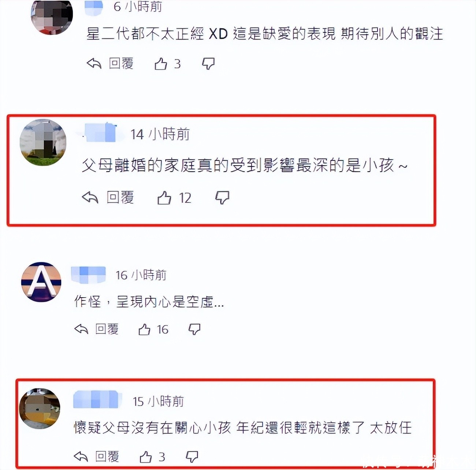
Task: Thumbs-up the 父母離婚的家庭 comment
Action: (x=164, y=198)
